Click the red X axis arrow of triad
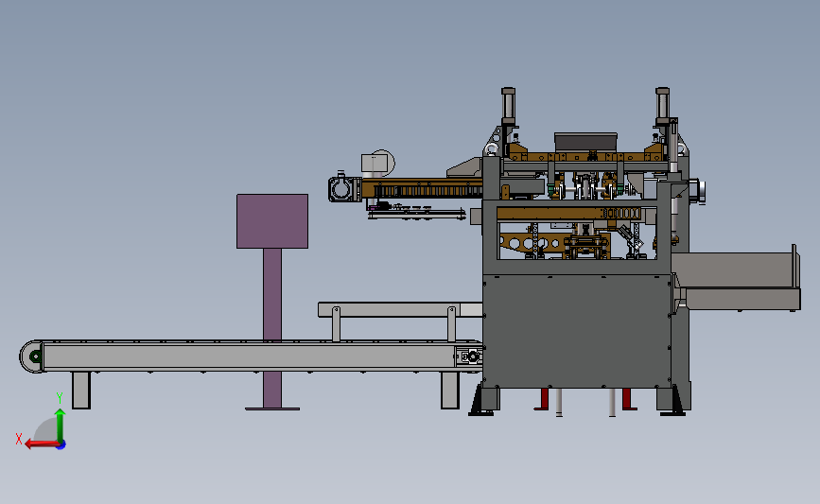Viewport: 820px width, 504px height. point(42,444)
